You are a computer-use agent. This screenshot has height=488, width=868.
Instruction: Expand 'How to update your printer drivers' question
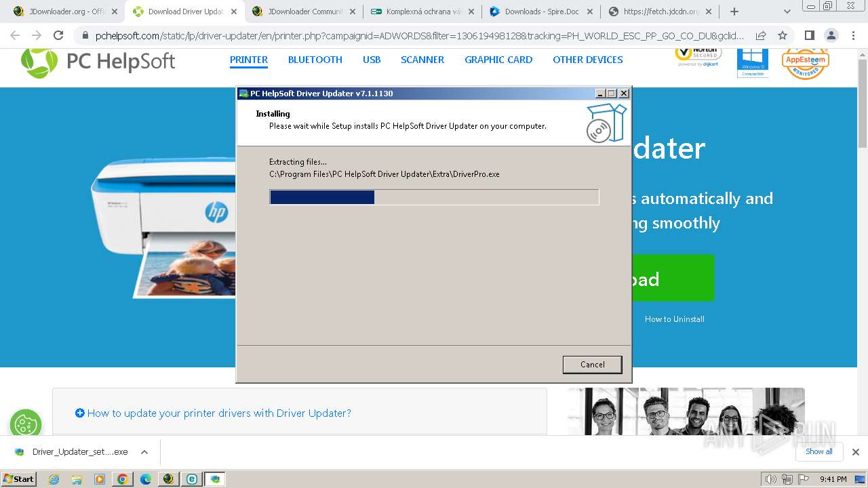pos(213,413)
